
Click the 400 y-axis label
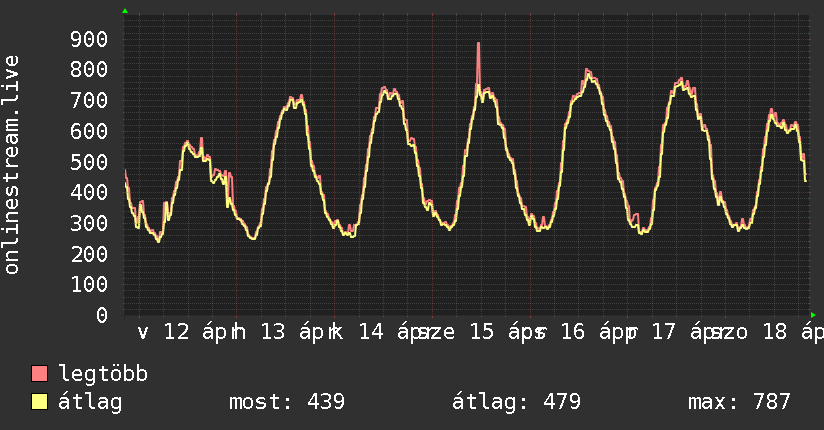[89, 192]
